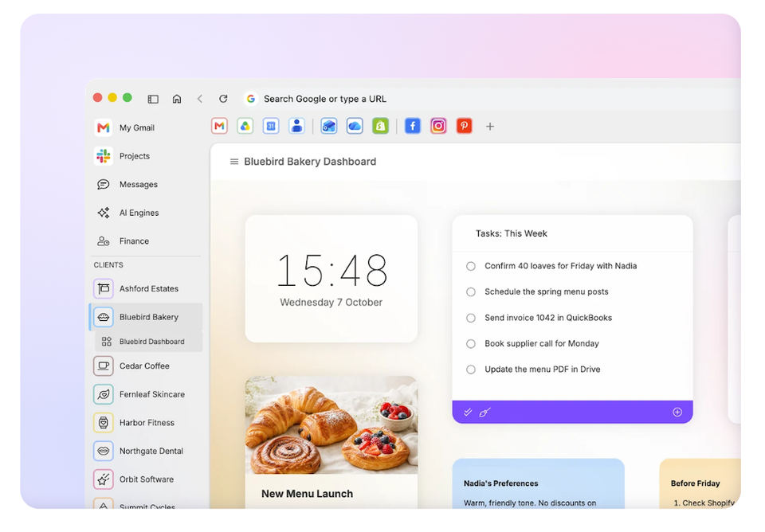Select the Cedar Coffee client

click(x=147, y=366)
